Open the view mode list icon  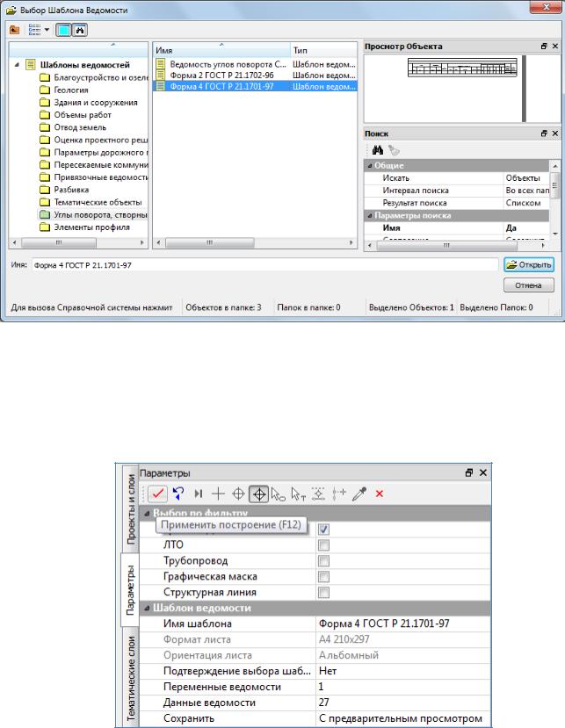point(34,30)
